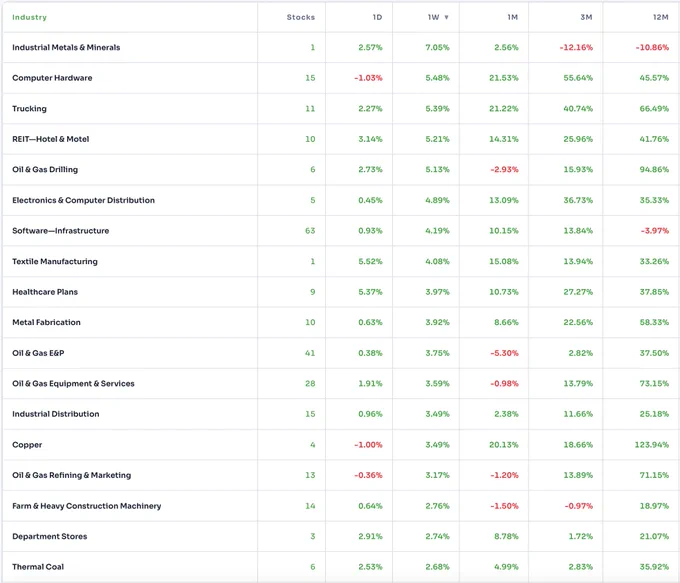680x583 pixels.
Task: Select Copper -1.00% 1D value
Action: pyautogui.click(x=368, y=445)
